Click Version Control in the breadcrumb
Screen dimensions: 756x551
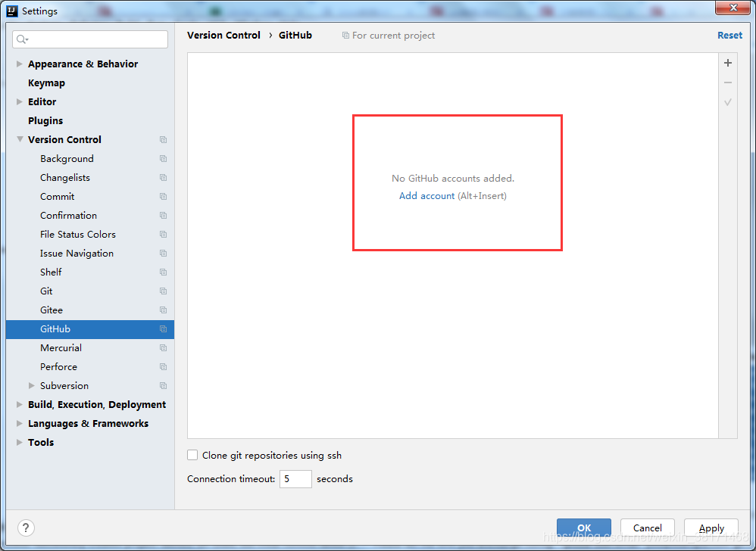tap(223, 35)
